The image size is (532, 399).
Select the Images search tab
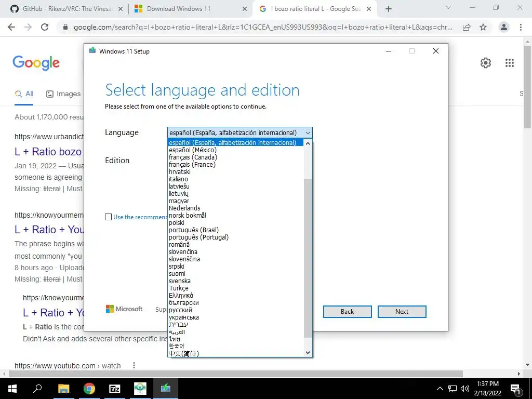pyautogui.click(x=63, y=94)
